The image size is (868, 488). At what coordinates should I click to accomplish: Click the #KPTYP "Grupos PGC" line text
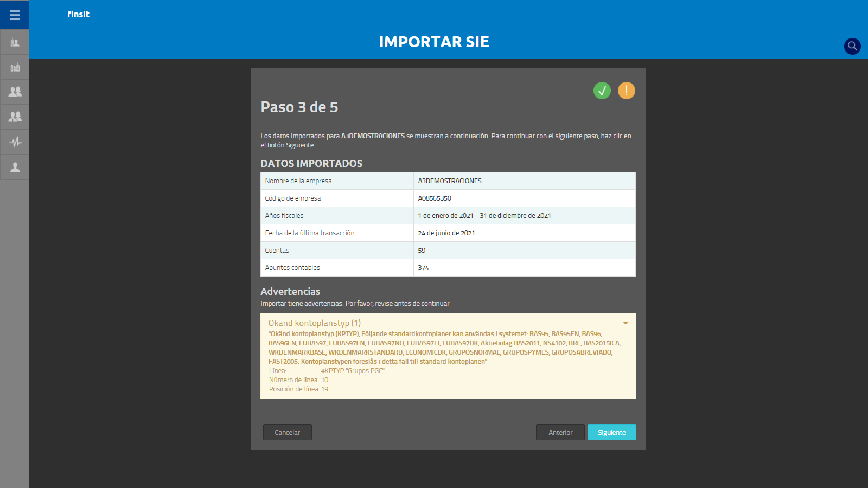click(353, 371)
